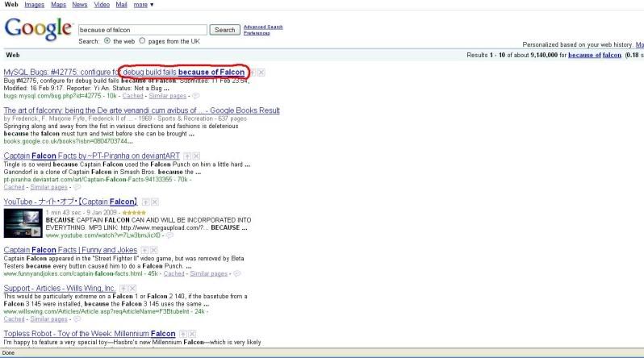Image resolution: width=644 pixels, height=358 pixels.
Task: Click into the search box containing 'because of falcon'
Action: (x=143, y=30)
